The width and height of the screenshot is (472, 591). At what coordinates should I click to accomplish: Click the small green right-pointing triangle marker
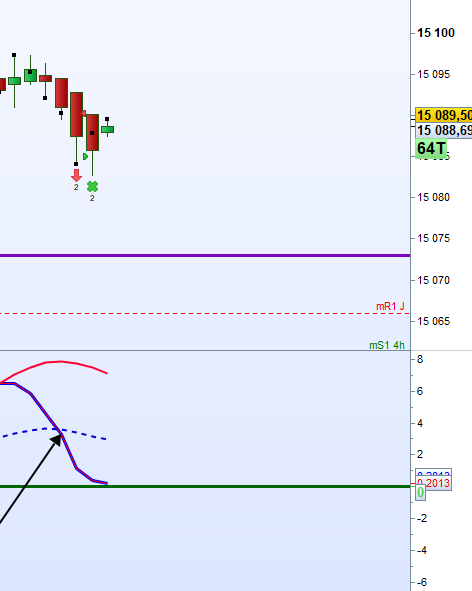click(86, 156)
